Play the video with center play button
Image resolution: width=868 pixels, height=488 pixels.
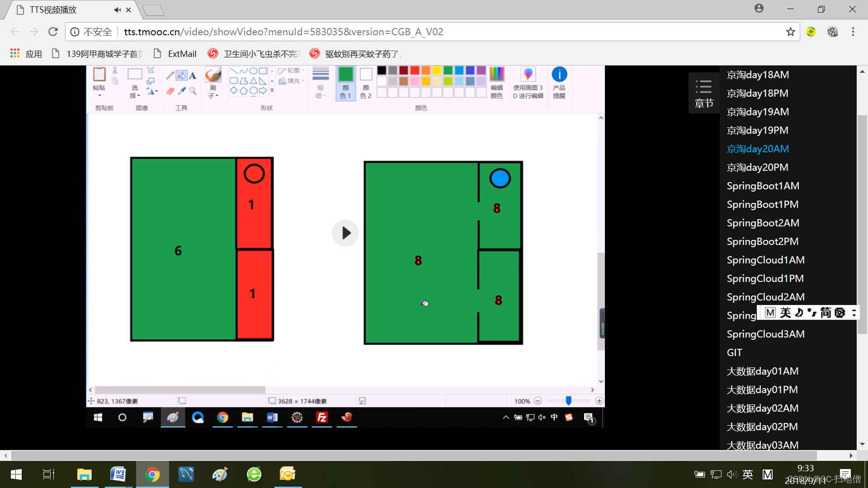345,233
